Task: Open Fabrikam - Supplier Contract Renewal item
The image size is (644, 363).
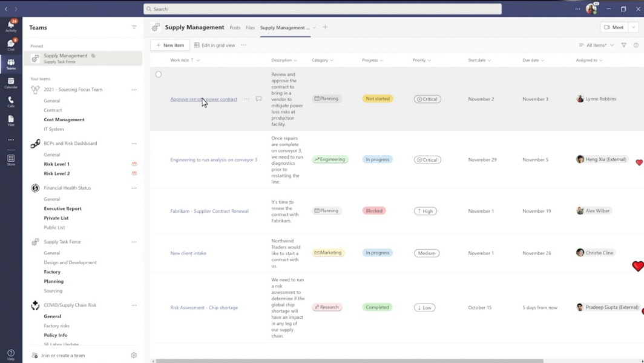Action: pyautogui.click(x=209, y=211)
